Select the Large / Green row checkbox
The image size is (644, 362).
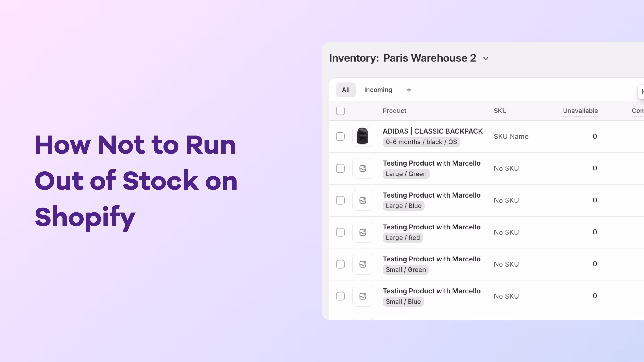pyautogui.click(x=340, y=168)
